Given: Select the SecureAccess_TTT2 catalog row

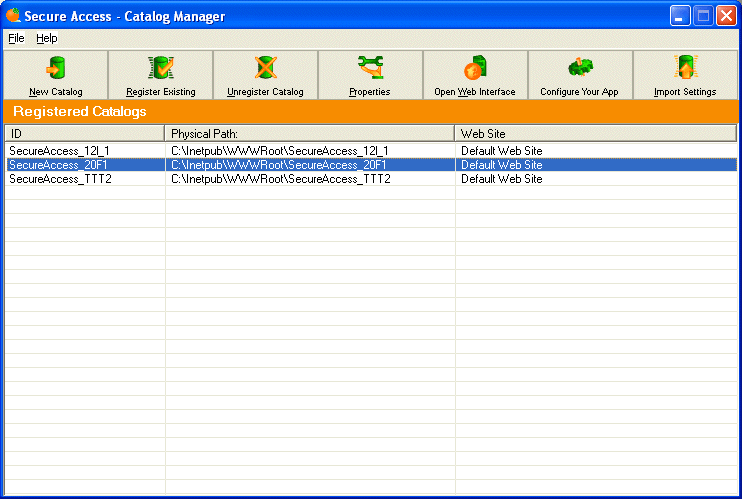Looking at the screenshot, I should 58,179.
